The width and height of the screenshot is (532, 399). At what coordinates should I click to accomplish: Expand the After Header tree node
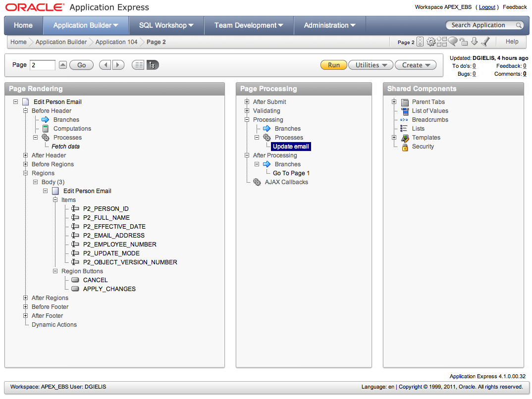(25, 155)
